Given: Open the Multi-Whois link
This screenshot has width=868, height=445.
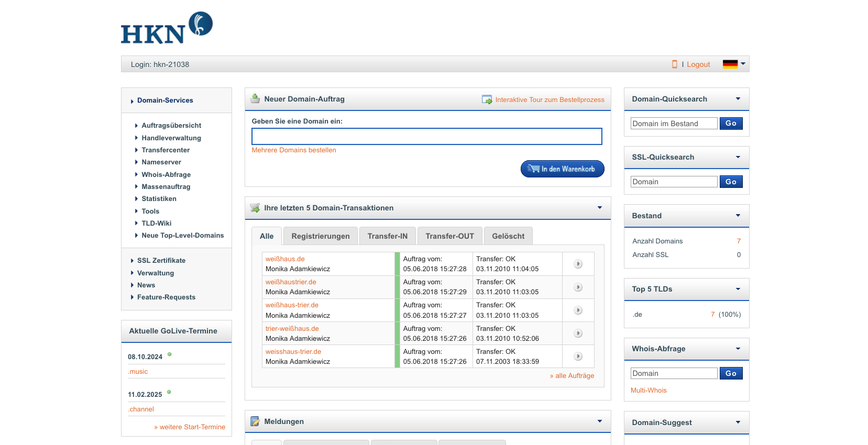Looking at the screenshot, I should point(649,391).
